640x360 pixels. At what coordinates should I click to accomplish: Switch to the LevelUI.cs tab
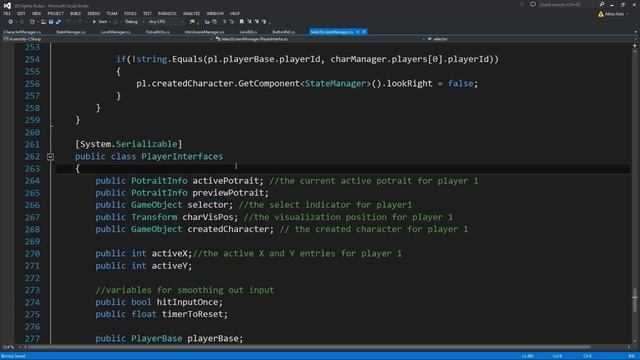click(248, 32)
